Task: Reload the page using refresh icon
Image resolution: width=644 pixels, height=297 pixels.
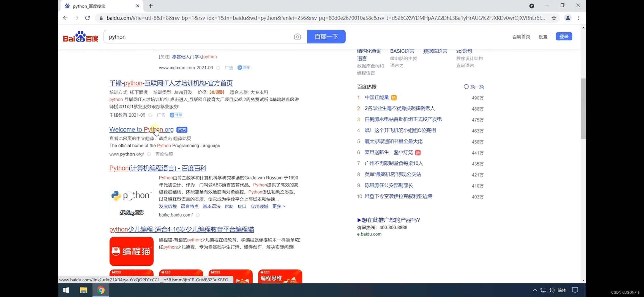Action: click(x=88, y=18)
